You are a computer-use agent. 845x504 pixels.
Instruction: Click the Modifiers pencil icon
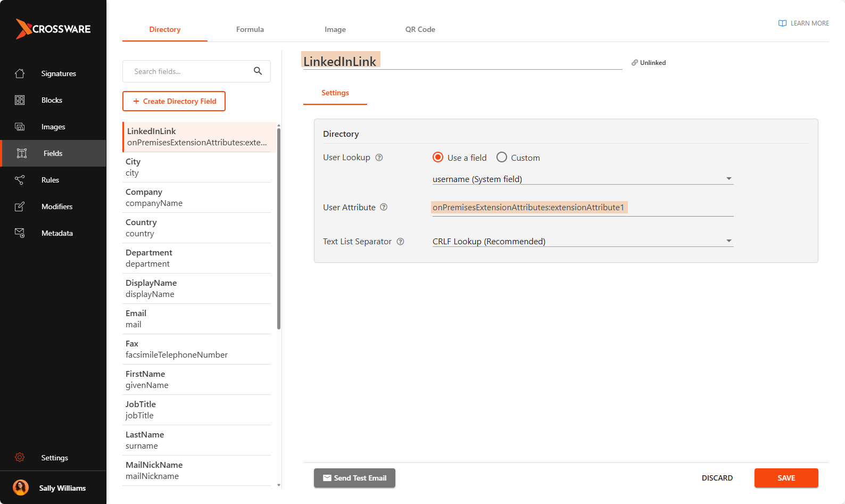point(20,206)
